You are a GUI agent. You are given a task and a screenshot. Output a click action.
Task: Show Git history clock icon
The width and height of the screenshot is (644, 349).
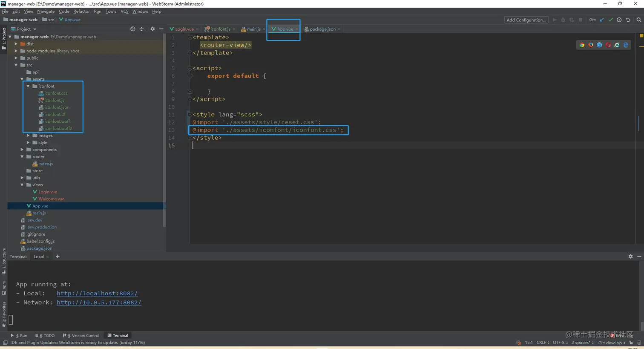619,20
